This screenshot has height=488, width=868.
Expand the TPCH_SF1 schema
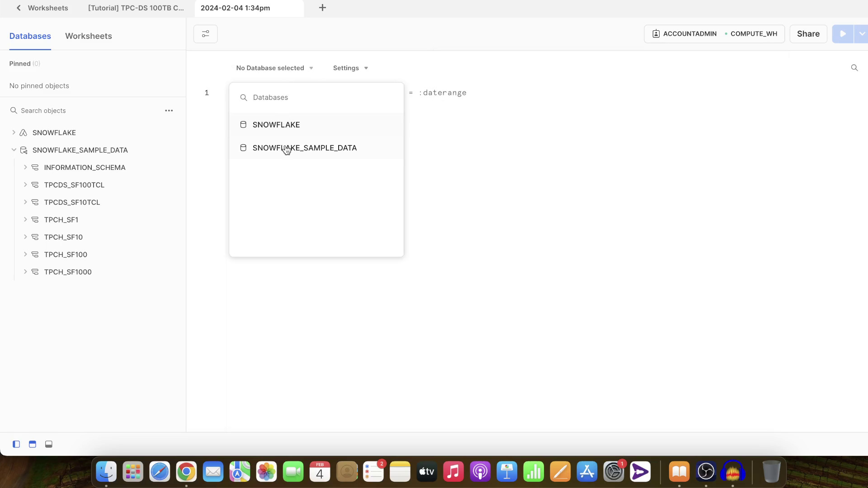(25, 220)
